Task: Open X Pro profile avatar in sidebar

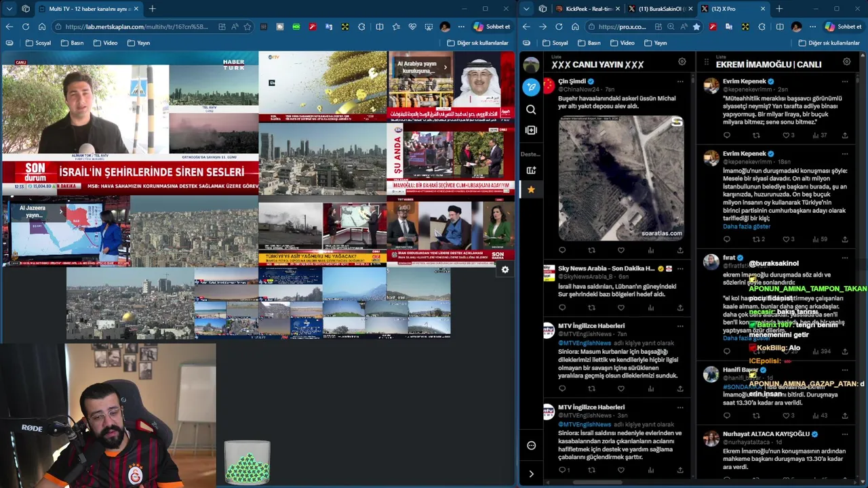Action: [x=531, y=64]
